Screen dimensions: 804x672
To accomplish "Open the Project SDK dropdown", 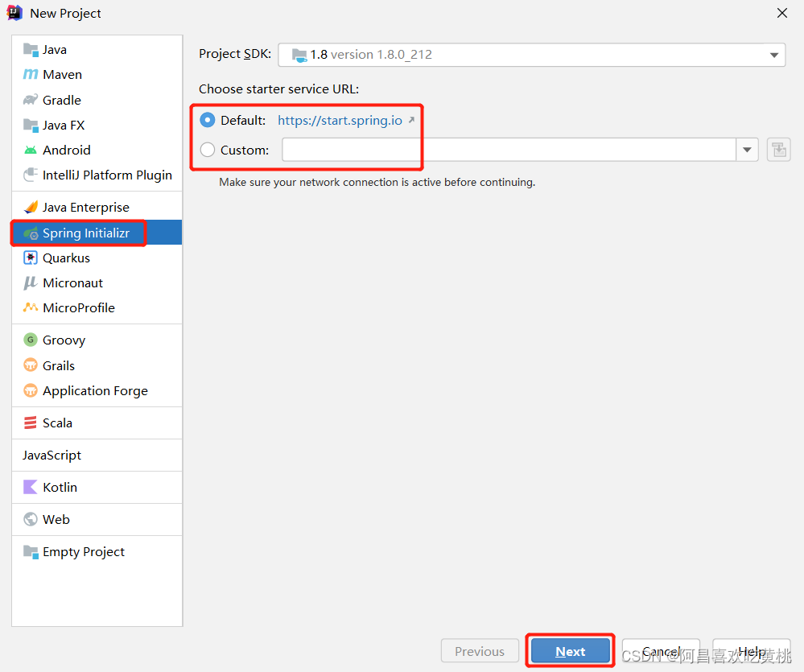I will tap(532, 55).
